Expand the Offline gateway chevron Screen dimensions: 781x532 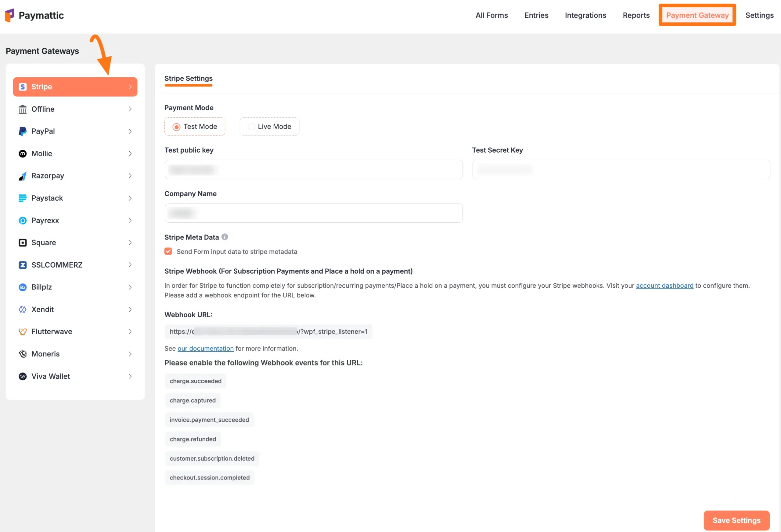pos(130,109)
